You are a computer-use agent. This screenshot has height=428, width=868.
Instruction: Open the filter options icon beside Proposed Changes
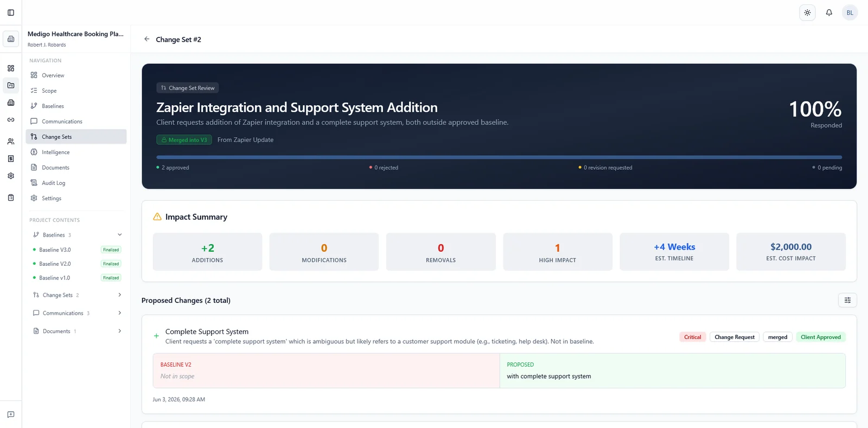[x=847, y=300]
